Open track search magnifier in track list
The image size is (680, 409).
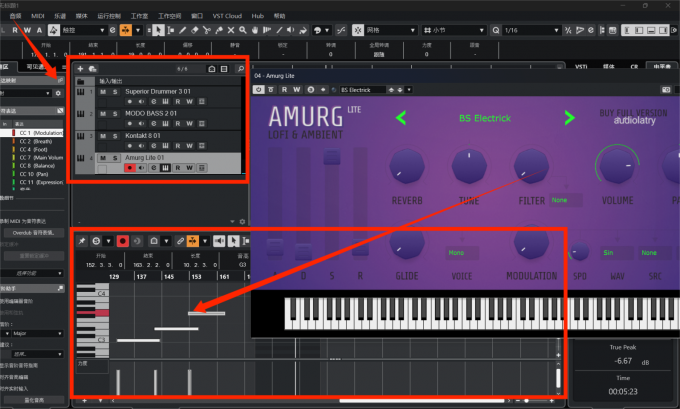[x=241, y=69]
